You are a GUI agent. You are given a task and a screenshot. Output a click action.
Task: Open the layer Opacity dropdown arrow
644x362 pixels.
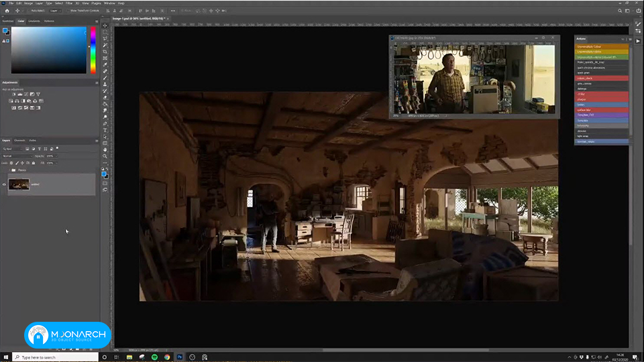(x=56, y=156)
